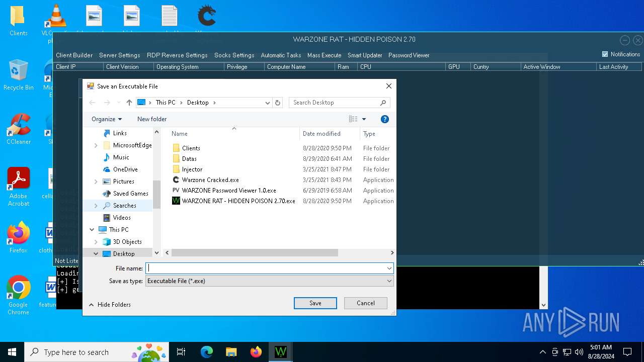
Task: Click the New folder button
Action: [152, 119]
